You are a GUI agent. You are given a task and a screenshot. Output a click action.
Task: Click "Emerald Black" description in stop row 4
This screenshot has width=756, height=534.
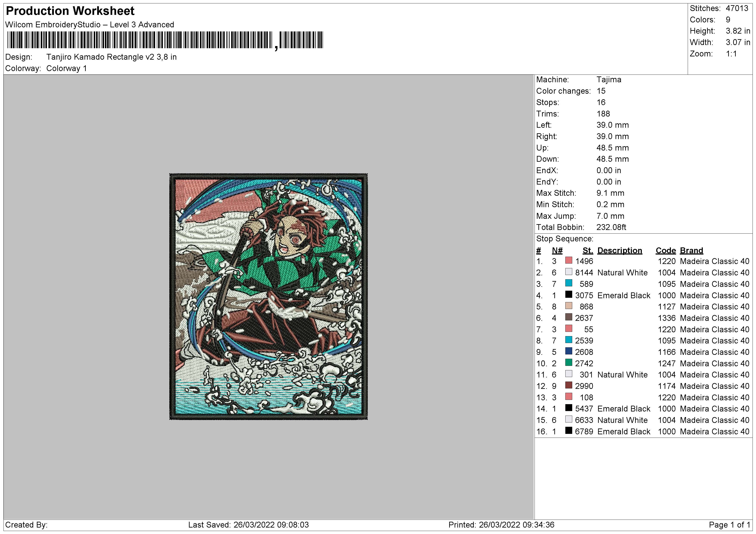click(x=624, y=295)
